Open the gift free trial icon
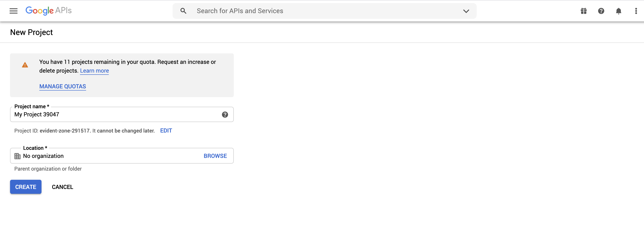 click(x=583, y=11)
